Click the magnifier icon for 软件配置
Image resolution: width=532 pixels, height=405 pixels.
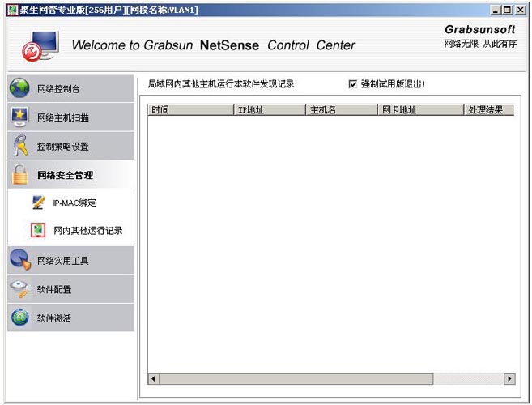tap(20, 289)
